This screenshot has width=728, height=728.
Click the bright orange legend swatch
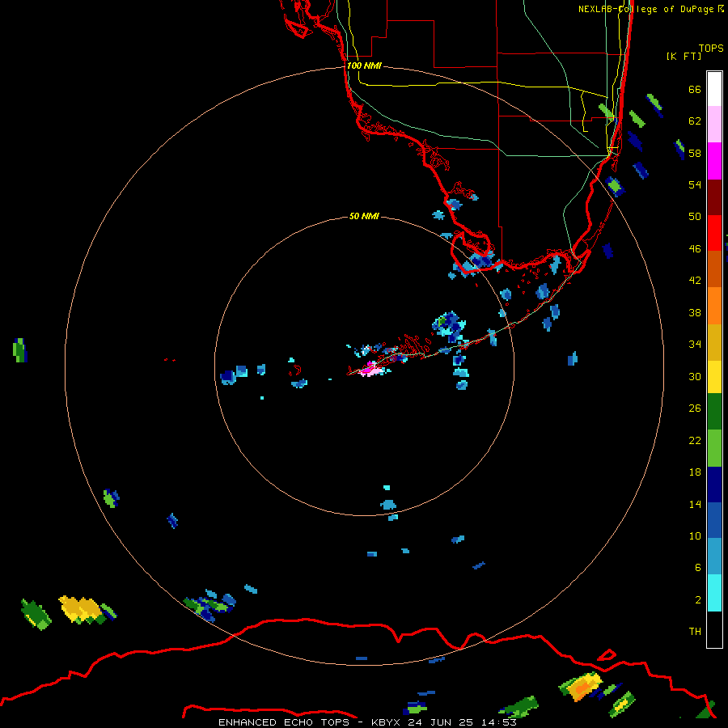pos(714,306)
